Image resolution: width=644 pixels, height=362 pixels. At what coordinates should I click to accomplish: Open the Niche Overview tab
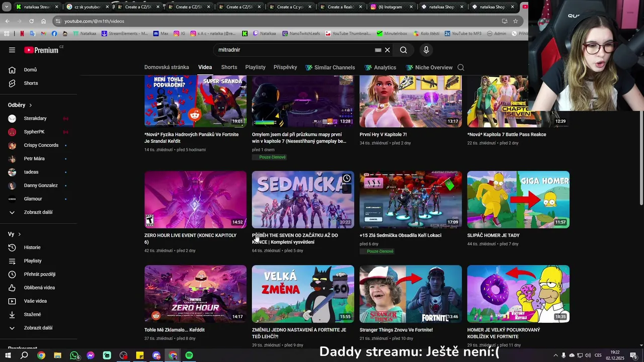(429, 67)
